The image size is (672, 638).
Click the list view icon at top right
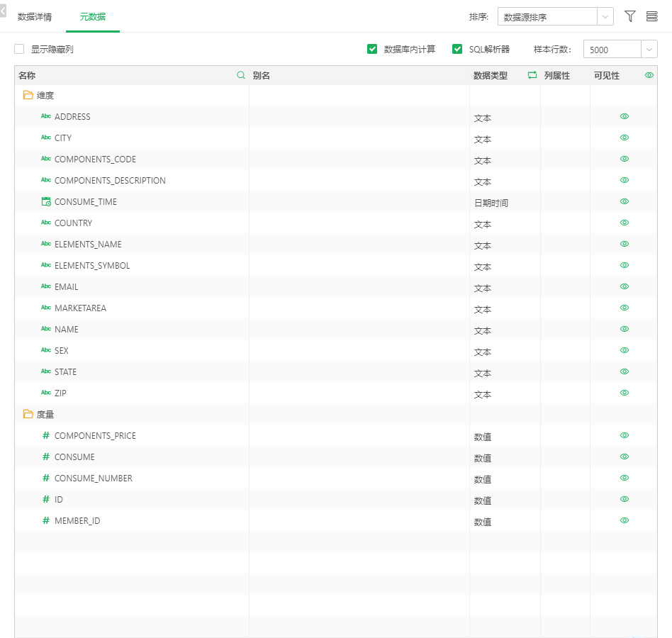pyautogui.click(x=651, y=16)
